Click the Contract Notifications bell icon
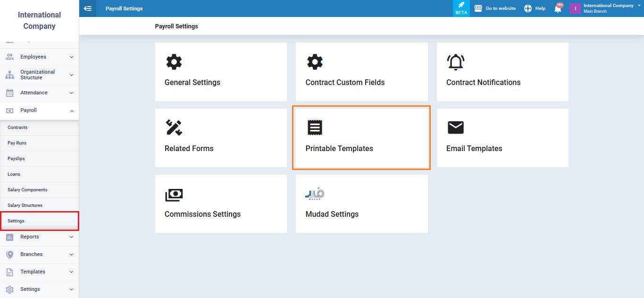This screenshot has width=644, height=298. (x=455, y=62)
